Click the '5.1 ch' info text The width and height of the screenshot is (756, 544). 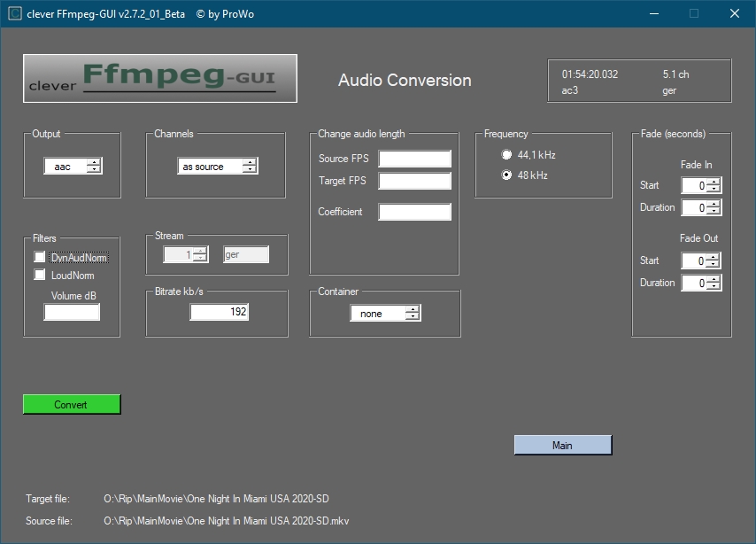pyautogui.click(x=675, y=74)
